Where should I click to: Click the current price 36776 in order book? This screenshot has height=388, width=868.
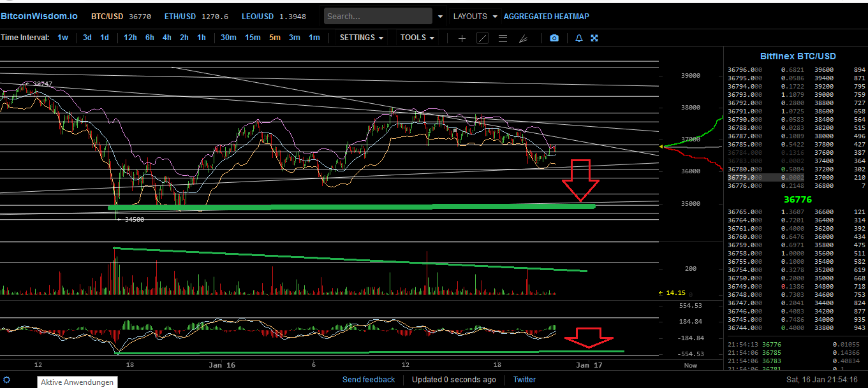pyautogui.click(x=797, y=199)
